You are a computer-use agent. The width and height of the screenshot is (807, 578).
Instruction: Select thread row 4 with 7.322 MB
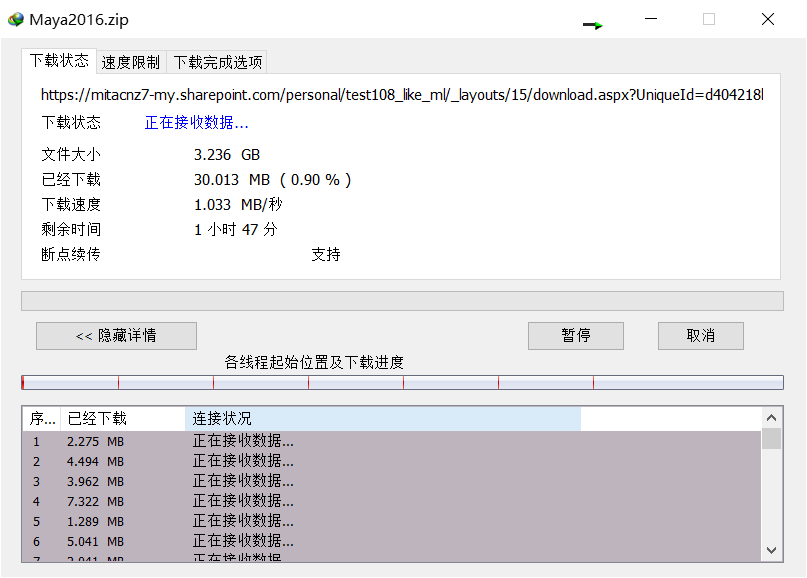[390, 501]
